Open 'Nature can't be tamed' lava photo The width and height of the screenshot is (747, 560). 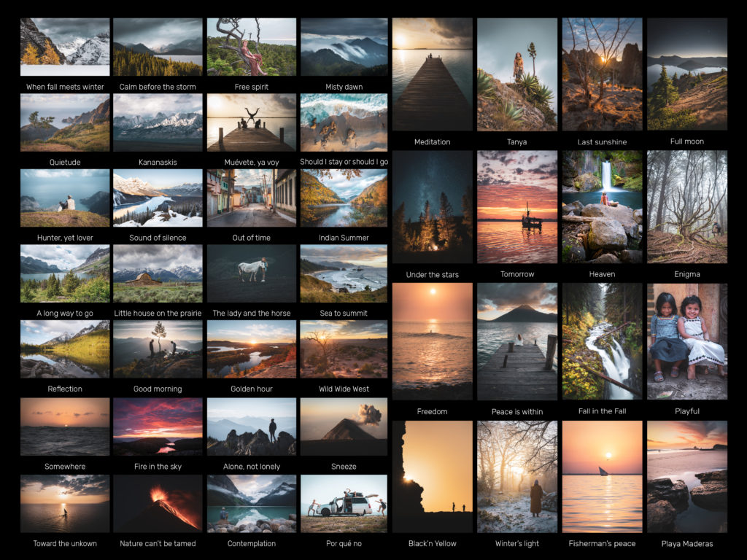click(158, 504)
